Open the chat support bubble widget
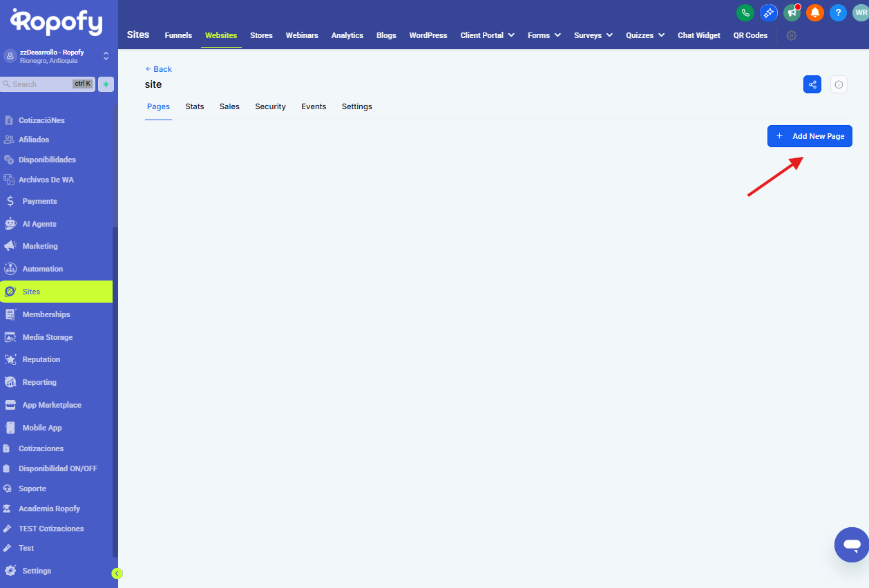This screenshot has width=869, height=588. (851, 545)
